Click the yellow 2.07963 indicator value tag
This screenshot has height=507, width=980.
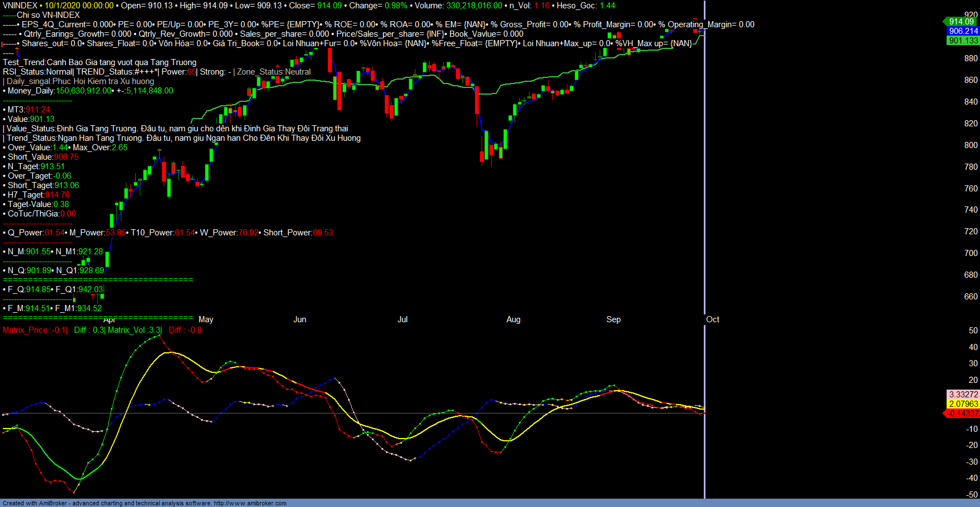(x=963, y=404)
